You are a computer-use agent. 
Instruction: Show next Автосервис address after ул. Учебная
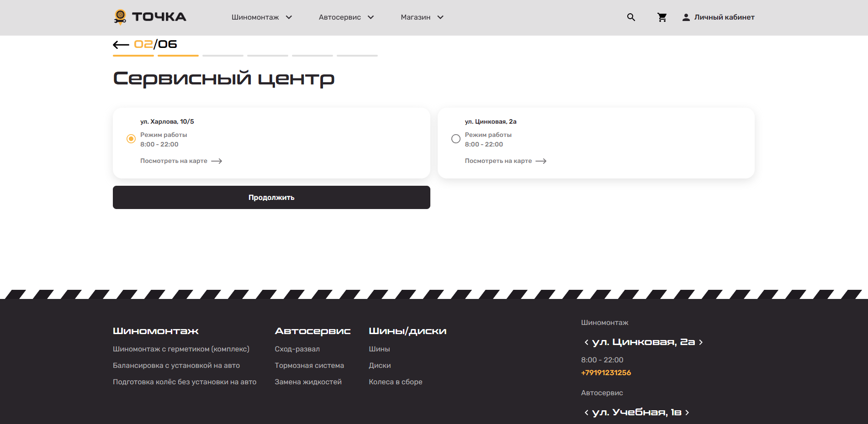click(687, 413)
